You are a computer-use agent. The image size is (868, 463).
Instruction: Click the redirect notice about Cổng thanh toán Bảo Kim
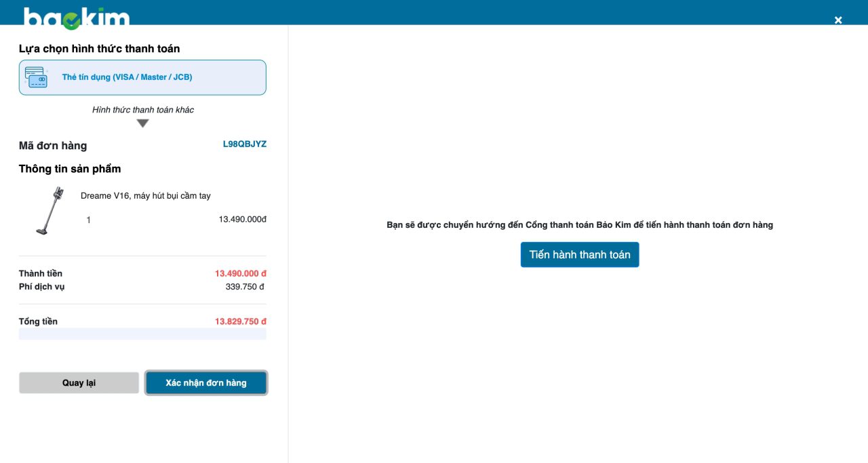click(x=580, y=225)
